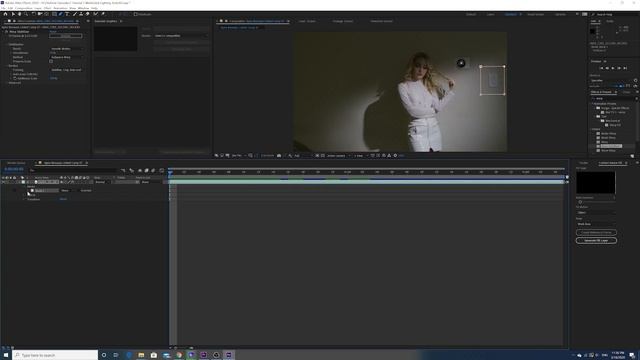Click After Effects icon in taskbar
Image resolution: width=640 pixels, height=360 pixels.
[x=229, y=355]
